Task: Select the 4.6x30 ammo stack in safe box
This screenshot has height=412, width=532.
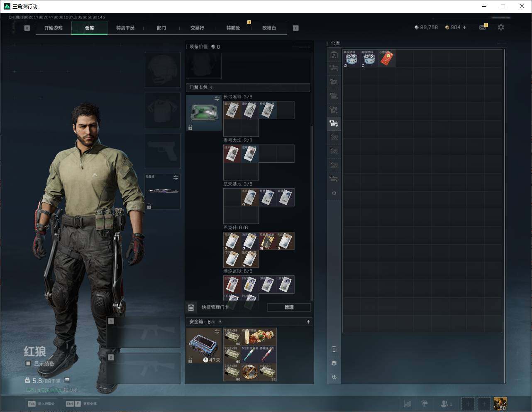Action: (268, 372)
